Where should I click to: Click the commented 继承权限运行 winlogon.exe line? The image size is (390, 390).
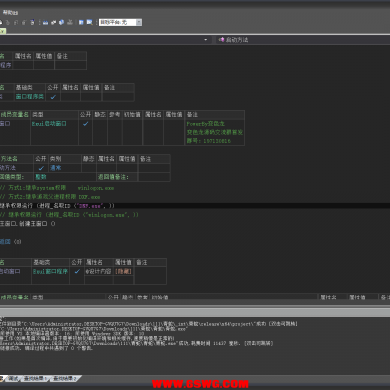[69, 215]
